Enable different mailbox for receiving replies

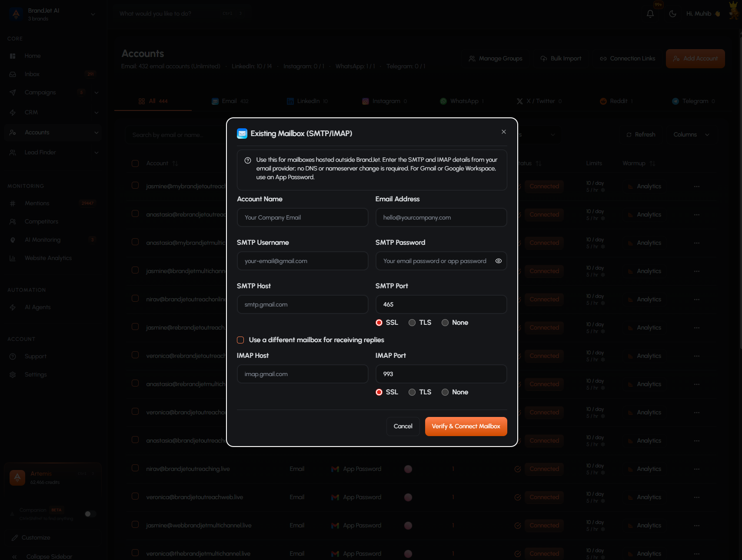click(x=240, y=340)
